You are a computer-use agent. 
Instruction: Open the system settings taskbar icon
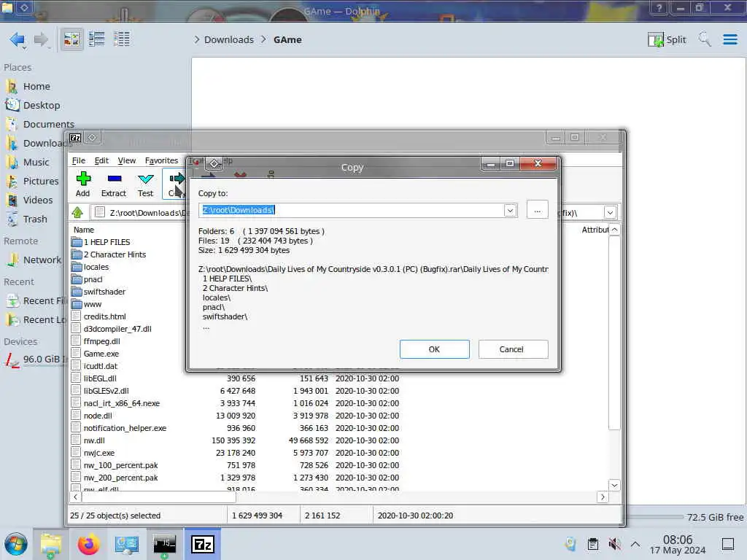tap(127, 544)
